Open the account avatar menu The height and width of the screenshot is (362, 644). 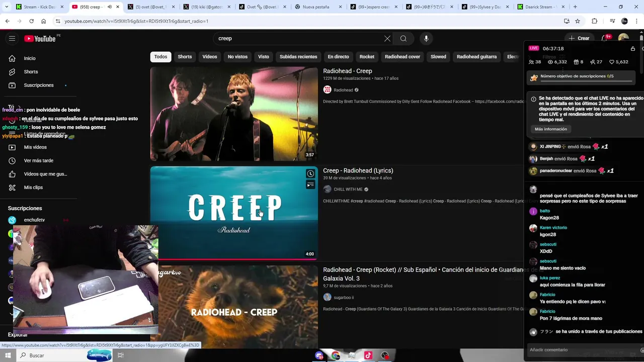click(623, 38)
